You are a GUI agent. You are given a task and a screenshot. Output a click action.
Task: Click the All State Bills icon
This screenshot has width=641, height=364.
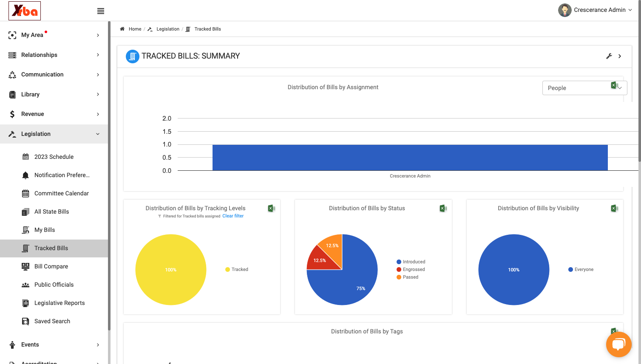pos(26,212)
